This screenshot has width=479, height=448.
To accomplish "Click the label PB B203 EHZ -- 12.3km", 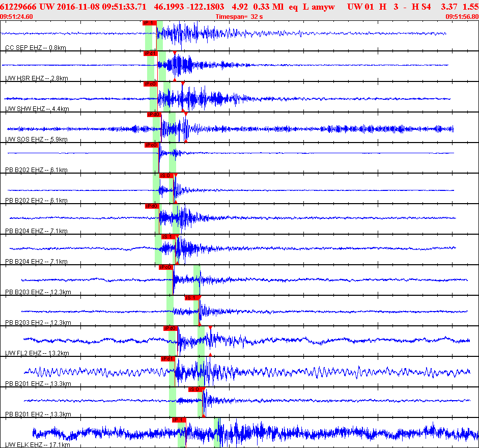I will 38,292.
